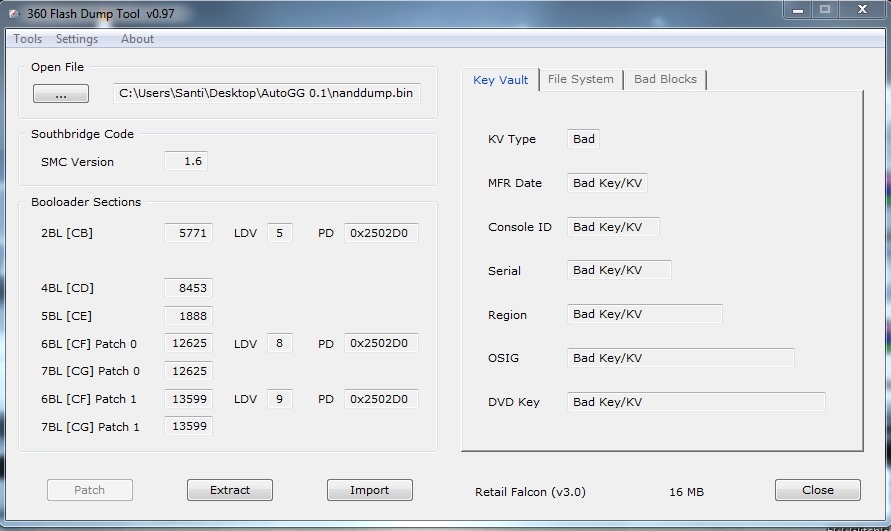Click the "7BL [CG] Patch 0" label

pos(90,371)
